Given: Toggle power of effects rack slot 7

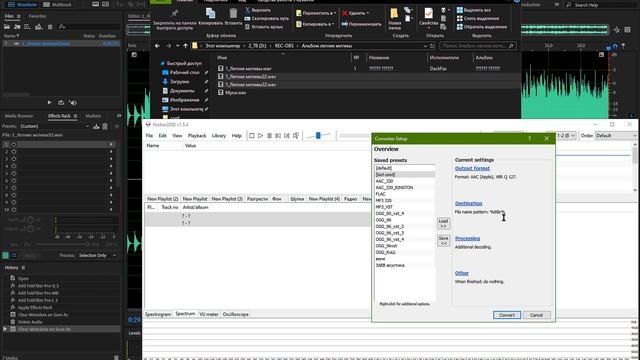Looking at the screenshot, I should [14, 188].
